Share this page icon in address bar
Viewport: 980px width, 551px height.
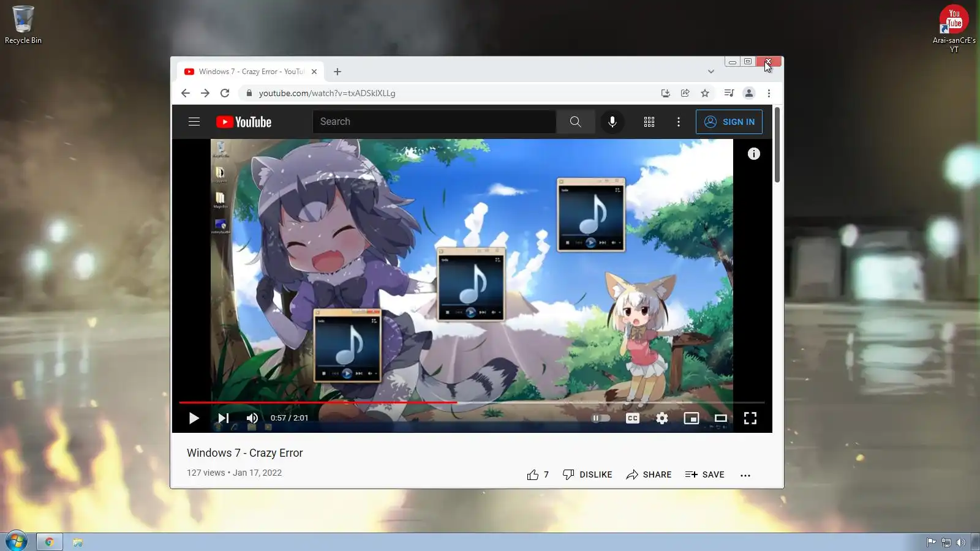coord(685,93)
